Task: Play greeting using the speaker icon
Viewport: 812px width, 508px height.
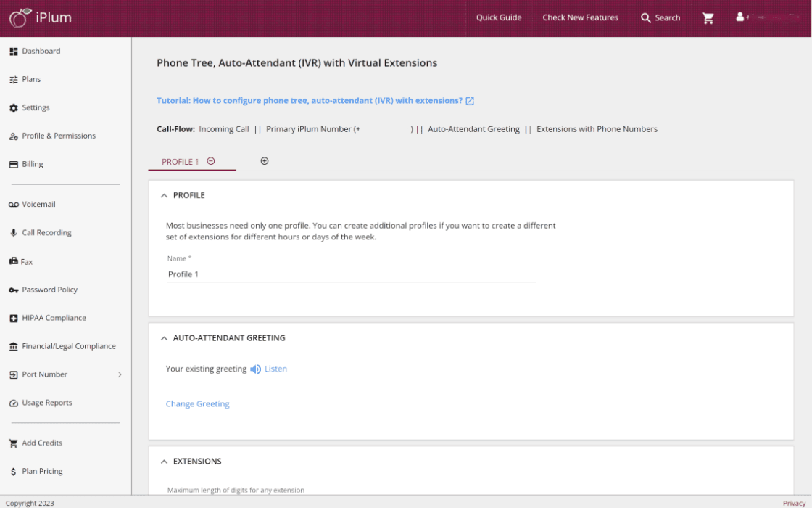Action: click(x=255, y=369)
